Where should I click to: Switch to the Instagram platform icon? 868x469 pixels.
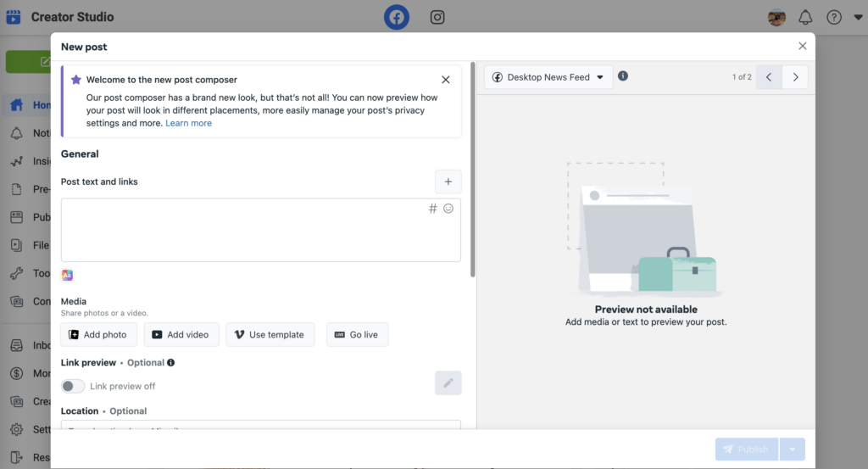click(437, 17)
